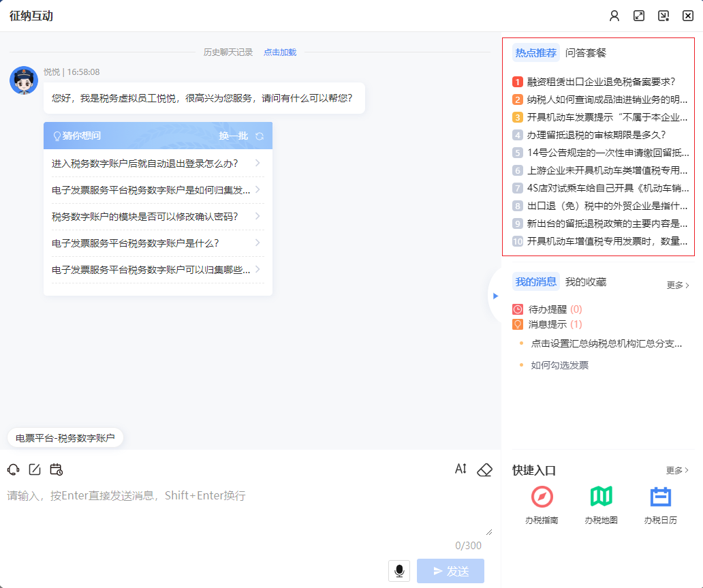Select the 电票平台-税务数字账户 tag
703x588 pixels.
[x=65, y=437]
